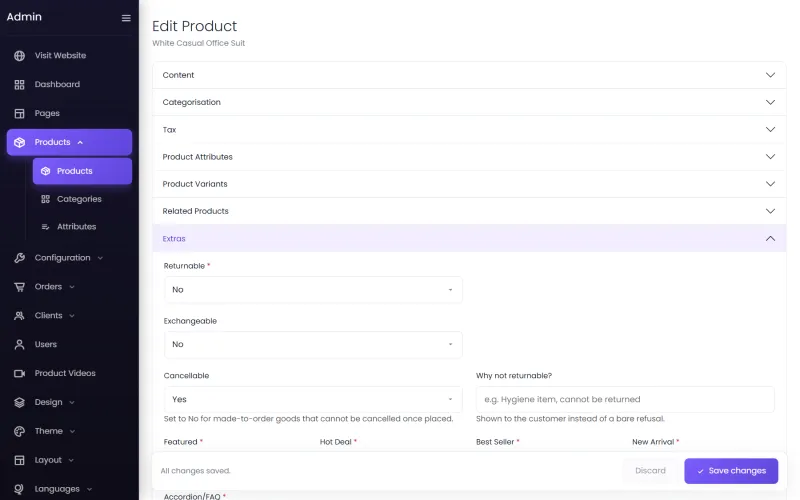
Task: Open the Exchangeable dropdown
Action: [x=313, y=345]
